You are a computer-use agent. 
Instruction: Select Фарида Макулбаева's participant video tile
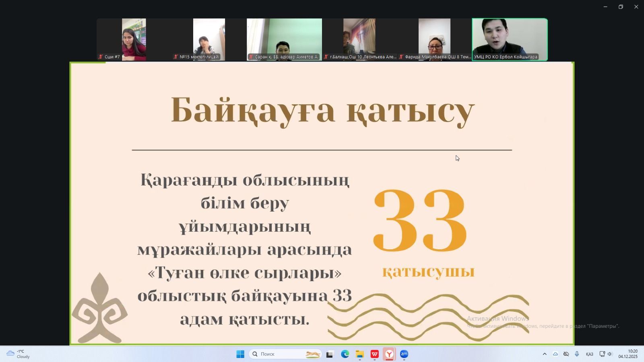[434, 39]
